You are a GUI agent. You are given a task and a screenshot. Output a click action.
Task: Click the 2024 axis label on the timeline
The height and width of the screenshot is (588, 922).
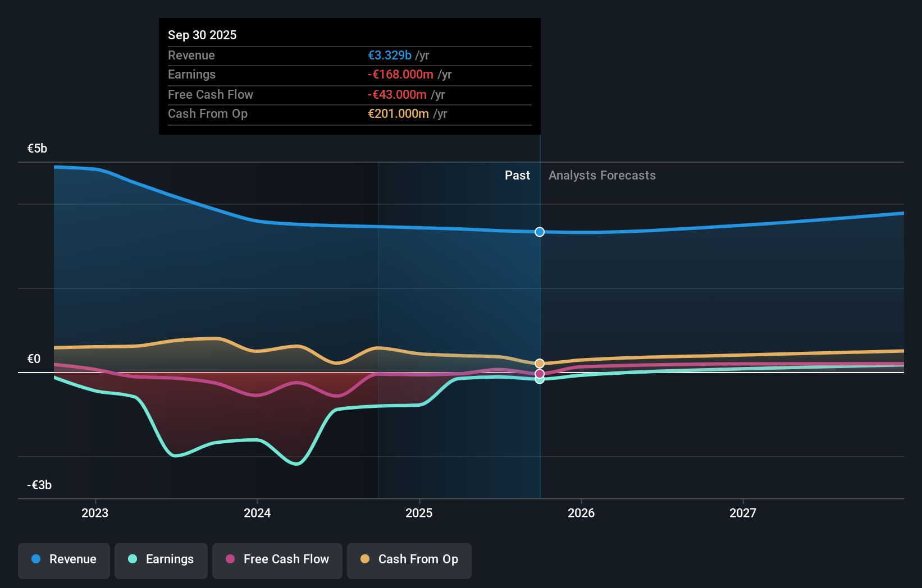pyautogui.click(x=257, y=512)
